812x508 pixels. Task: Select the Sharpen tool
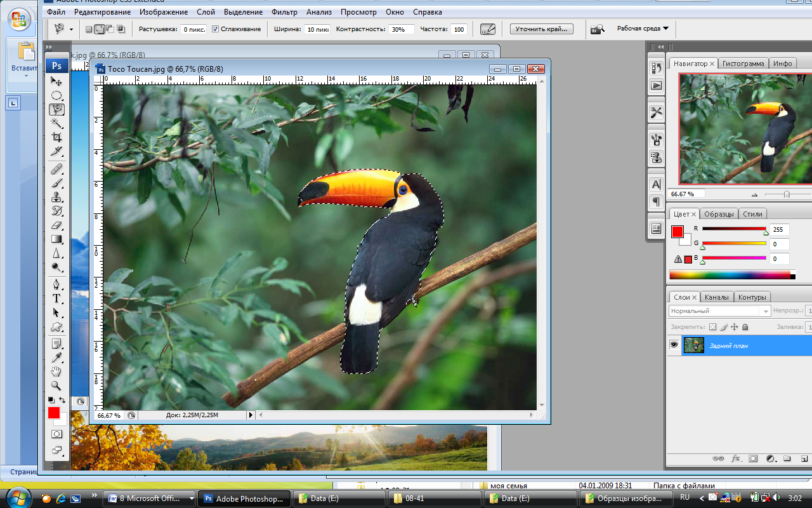click(x=56, y=253)
